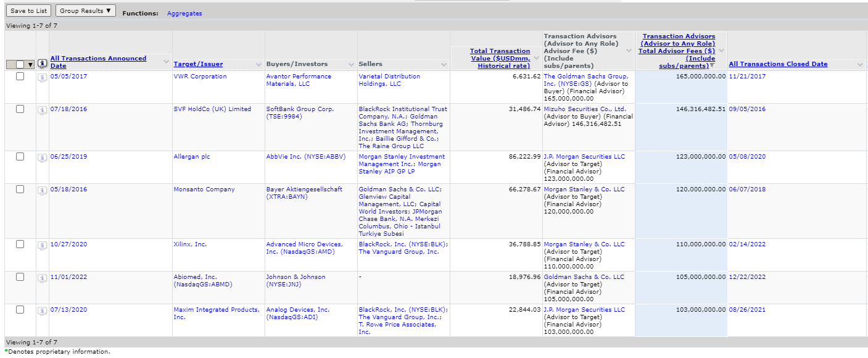868x358 pixels.
Task: Open the Sellers column options arrow
Action: (444, 64)
